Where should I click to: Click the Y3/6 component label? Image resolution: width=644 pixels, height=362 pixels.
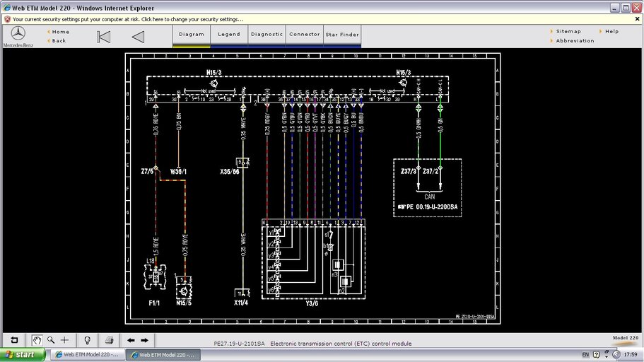point(312,303)
